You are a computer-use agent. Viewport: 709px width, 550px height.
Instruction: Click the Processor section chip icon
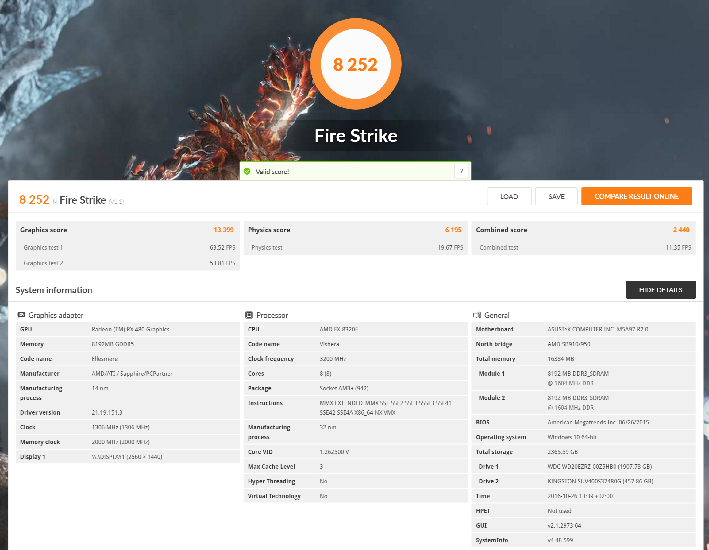[x=249, y=315]
